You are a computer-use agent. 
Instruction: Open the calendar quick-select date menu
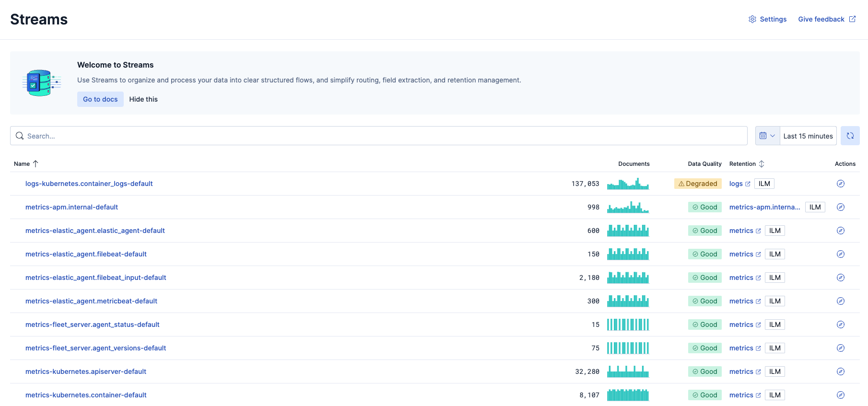point(767,136)
